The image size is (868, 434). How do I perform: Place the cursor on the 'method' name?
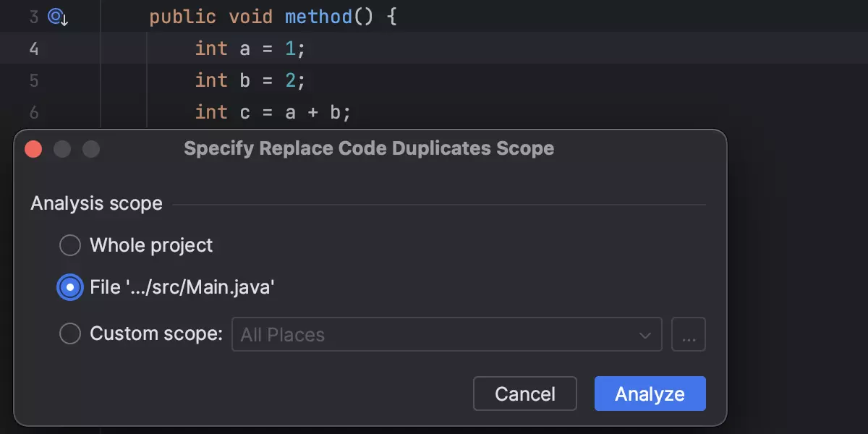coord(318,17)
